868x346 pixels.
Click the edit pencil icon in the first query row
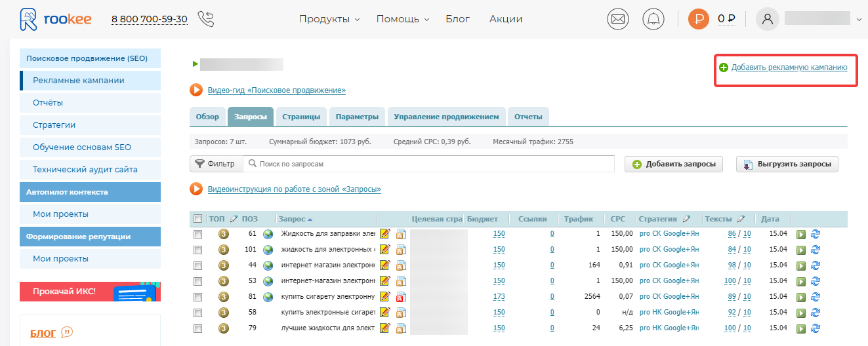(384, 234)
